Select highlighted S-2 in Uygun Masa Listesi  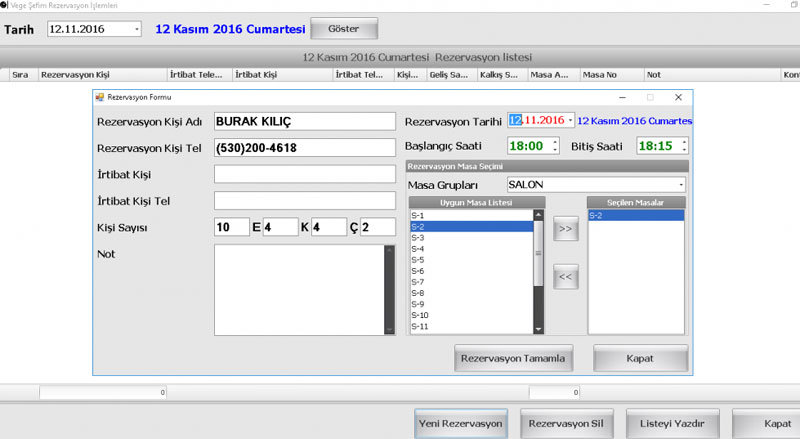click(471, 227)
